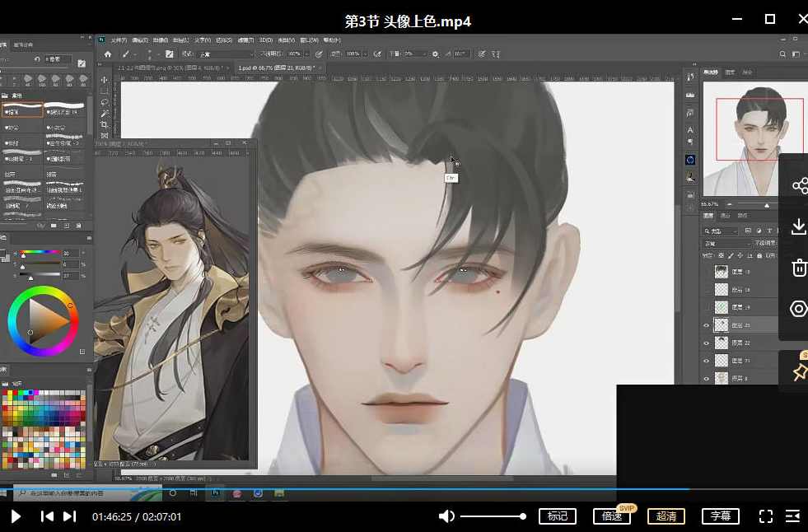Open the layer blend mode dropdown showing 正常
Screen dimensions: 808x532
click(723, 243)
